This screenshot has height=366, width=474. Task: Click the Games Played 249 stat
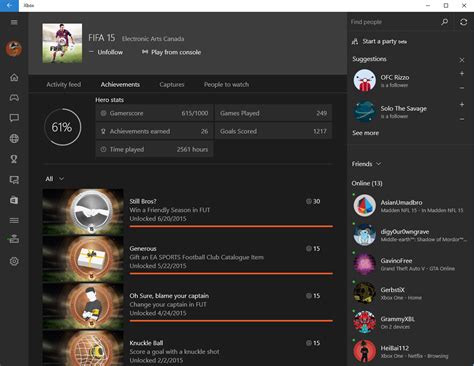[273, 113]
